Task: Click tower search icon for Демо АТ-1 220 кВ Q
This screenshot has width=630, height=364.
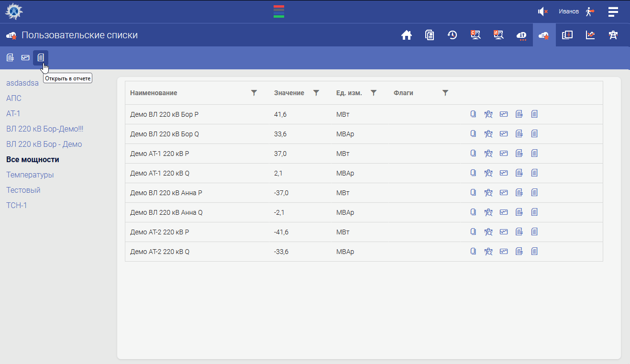Action: (x=488, y=173)
